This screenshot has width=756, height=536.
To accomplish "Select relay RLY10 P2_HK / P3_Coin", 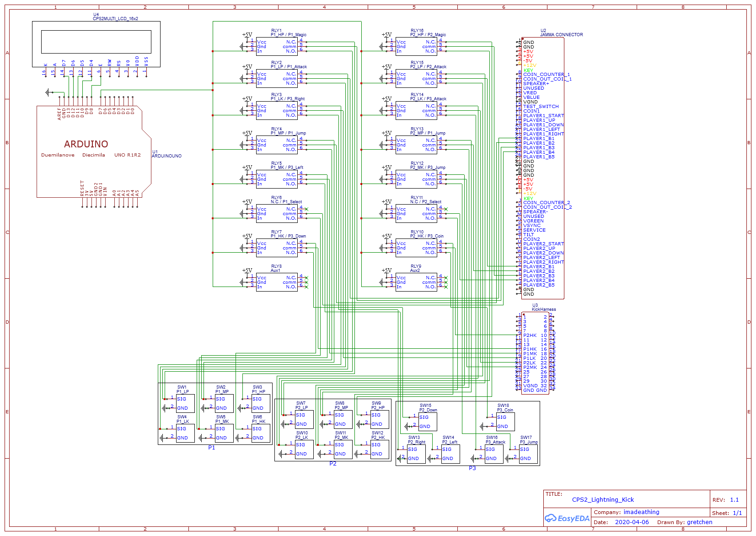I will 416,248.
